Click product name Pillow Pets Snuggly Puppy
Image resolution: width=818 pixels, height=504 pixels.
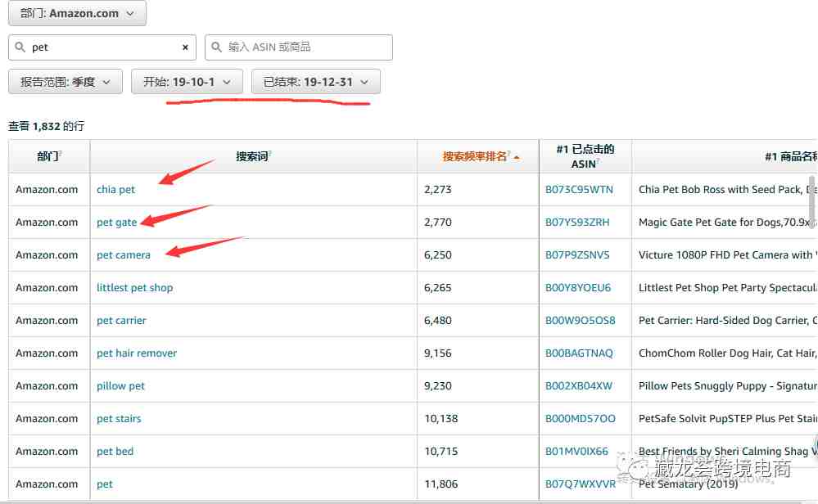[x=728, y=386]
